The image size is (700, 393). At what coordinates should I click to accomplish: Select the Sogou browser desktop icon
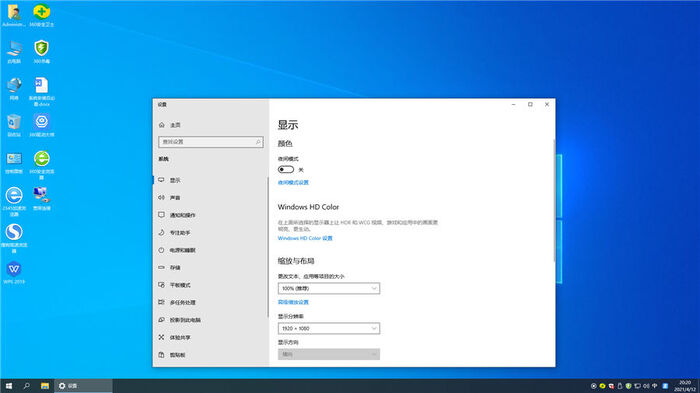pyautogui.click(x=14, y=238)
